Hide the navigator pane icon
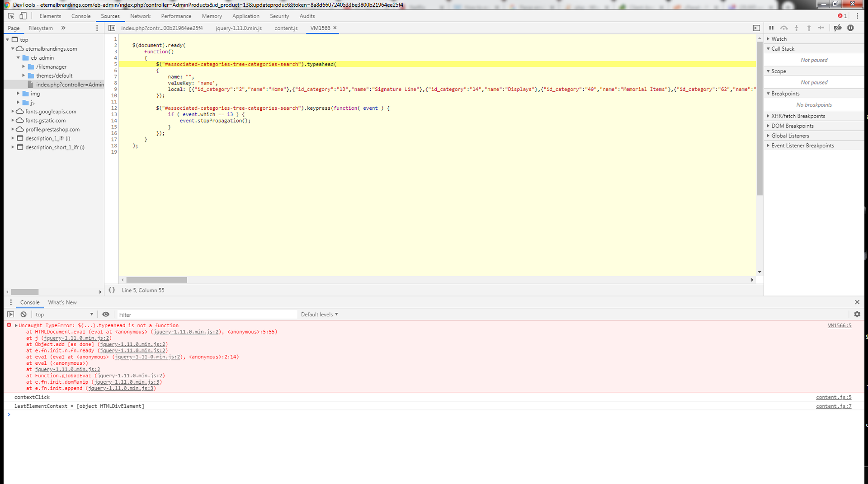 coord(112,28)
